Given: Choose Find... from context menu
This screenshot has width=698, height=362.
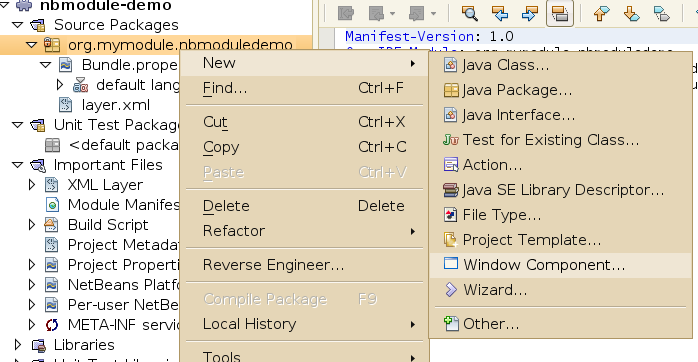Looking at the screenshot, I should pyautogui.click(x=304, y=88).
